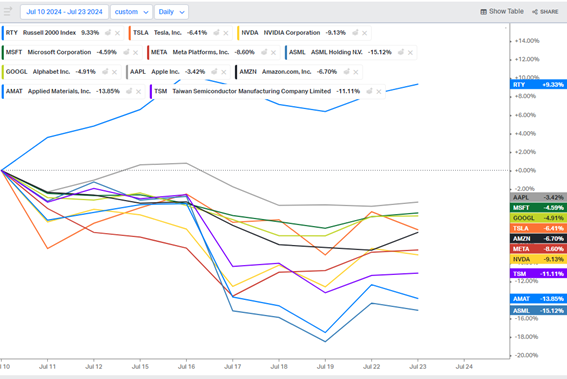Viewport: 567px width, 379px height.
Task: Remove TSM Taiwan Semiconductor from chart
Action: pyautogui.click(x=379, y=91)
